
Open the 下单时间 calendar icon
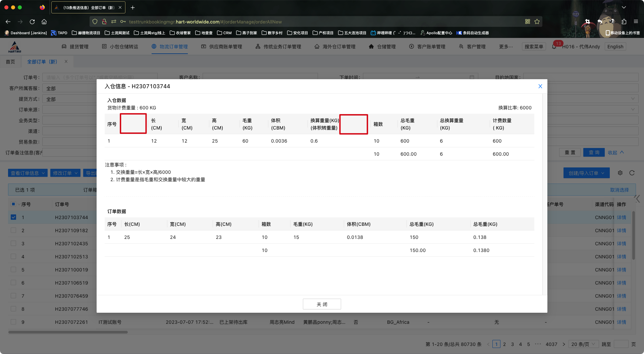(472, 77)
